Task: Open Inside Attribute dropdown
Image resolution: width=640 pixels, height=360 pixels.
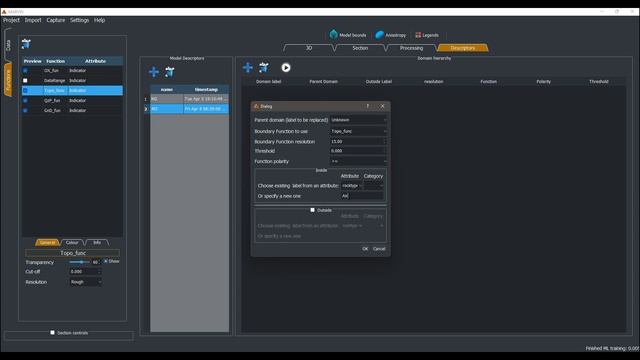Action: click(351, 186)
